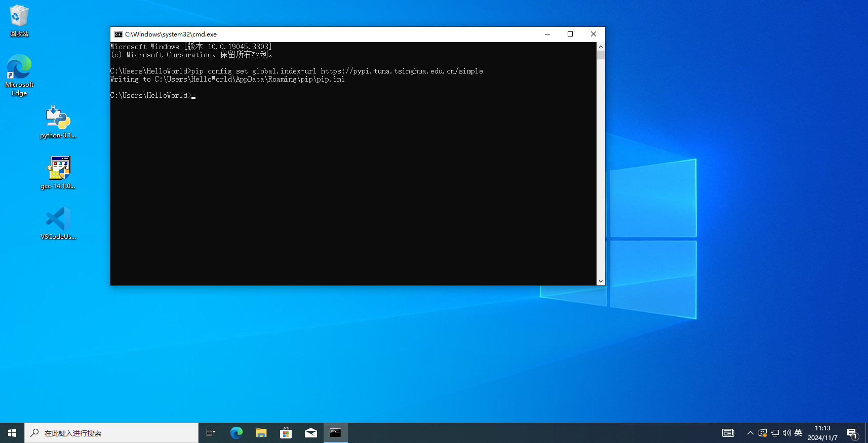Select the gcc-14.1.0 installer icon
This screenshot has width=868, height=443.
(x=58, y=172)
